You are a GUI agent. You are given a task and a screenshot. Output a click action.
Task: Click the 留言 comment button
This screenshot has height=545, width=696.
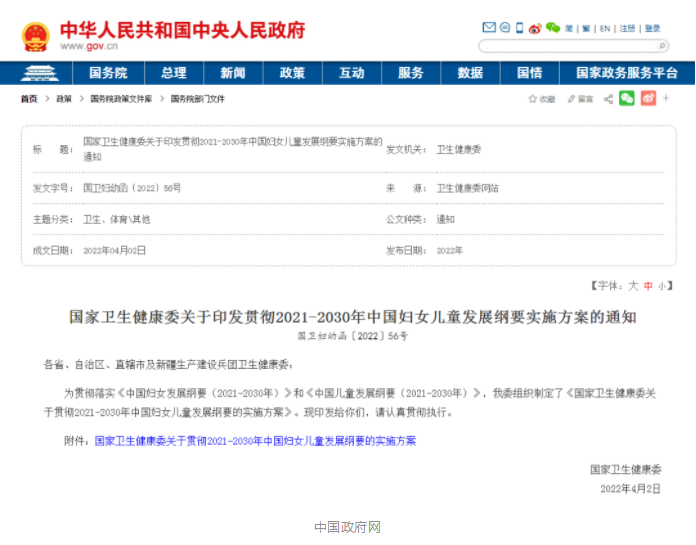click(x=579, y=99)
